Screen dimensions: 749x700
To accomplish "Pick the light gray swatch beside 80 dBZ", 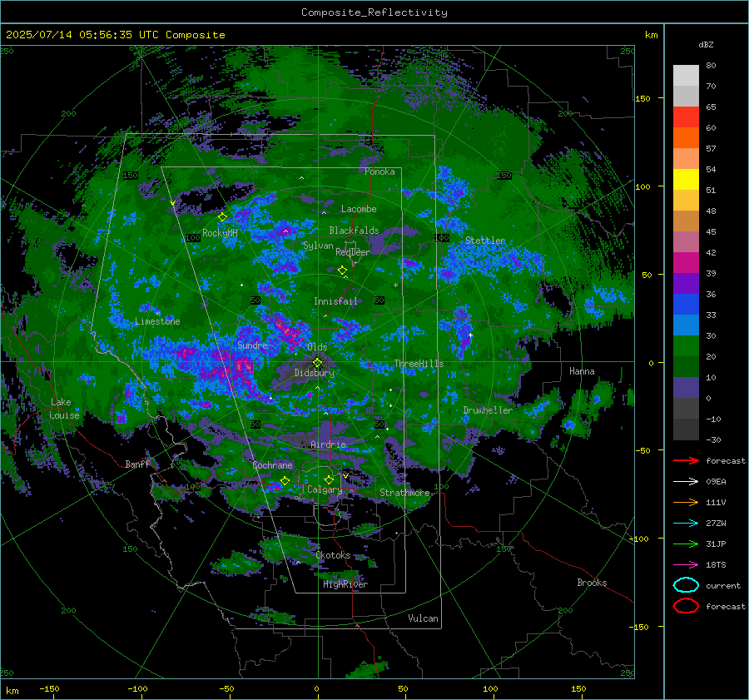I will click(686, 75).
